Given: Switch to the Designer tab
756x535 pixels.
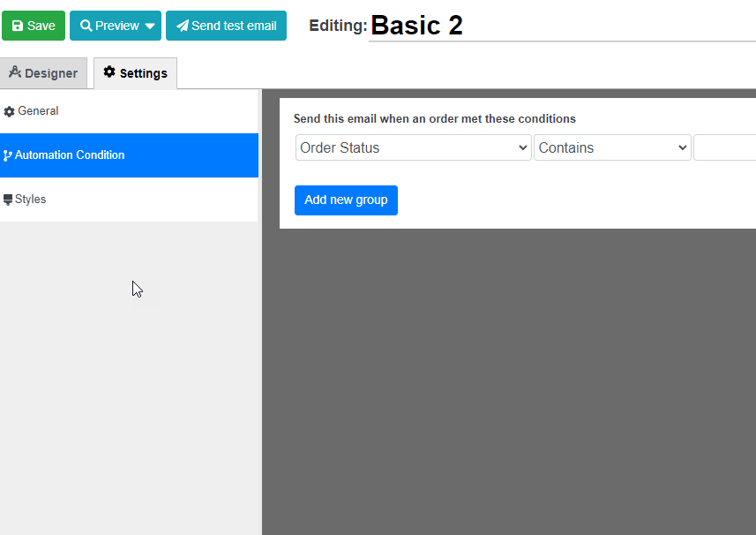Looking at the screenshot, I should [x=43, y=73].
